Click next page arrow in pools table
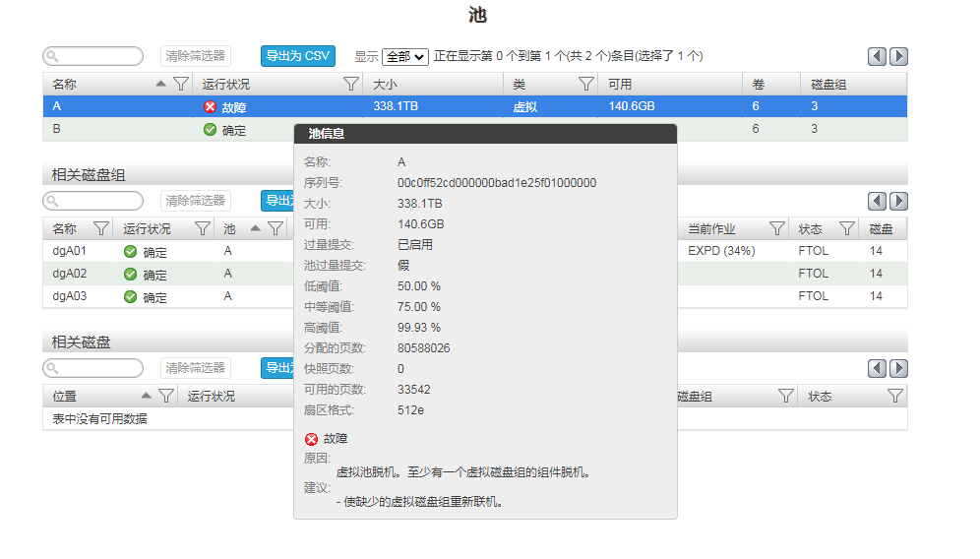The image size is (980, 559). point(898,56)
